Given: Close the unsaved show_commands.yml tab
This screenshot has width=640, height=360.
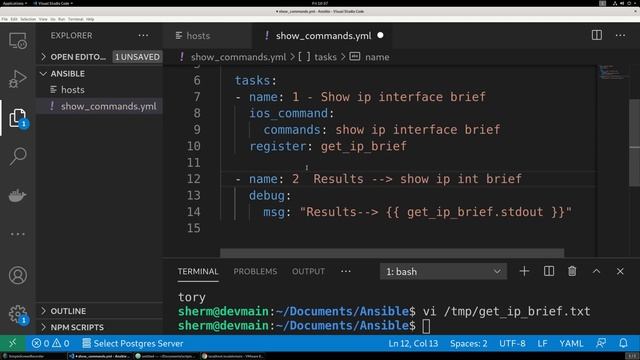Looking at the screenshot, I should pos(380,36).
